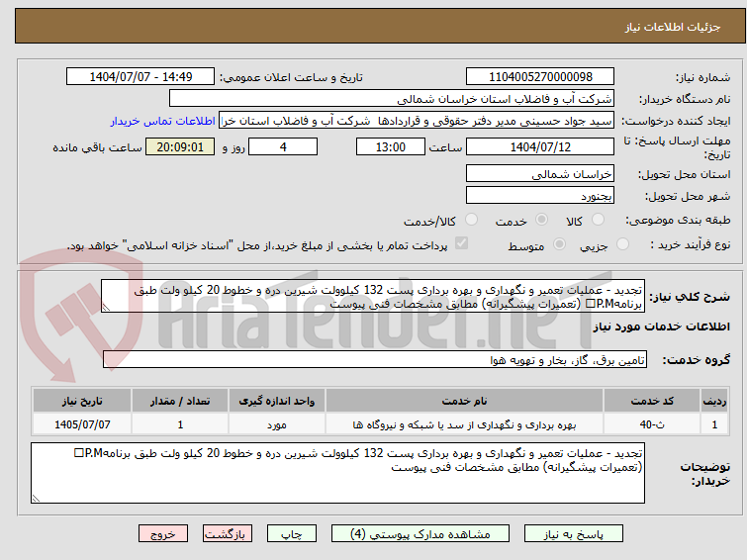747x560 pixels.
Task: Click the بازگشت back button
Action: (x=228, y=534)
